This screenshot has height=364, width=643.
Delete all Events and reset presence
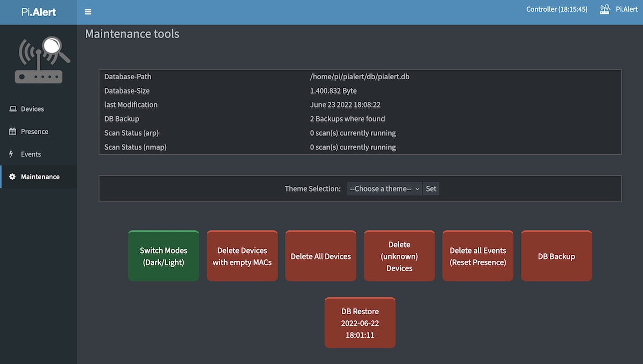477,256
